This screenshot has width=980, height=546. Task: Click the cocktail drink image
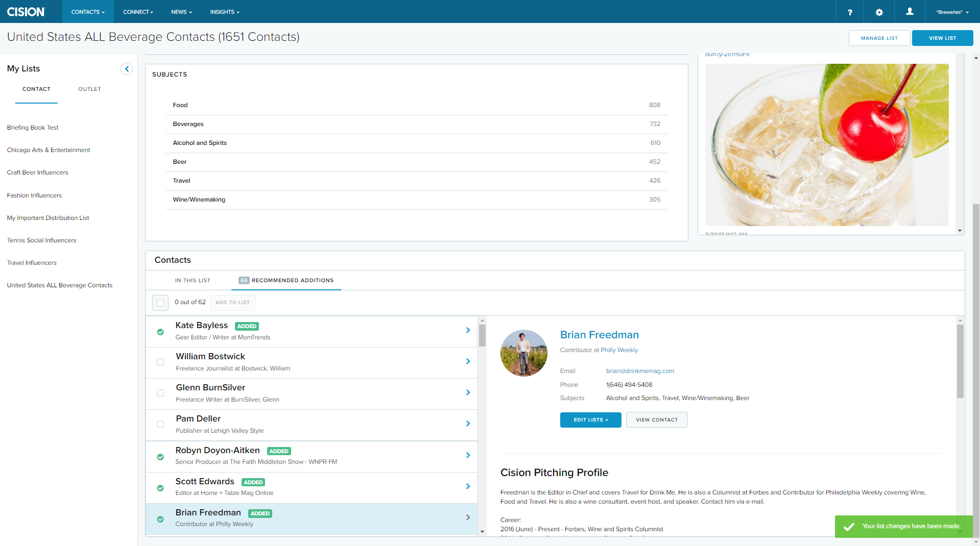[x=827, y=145]
